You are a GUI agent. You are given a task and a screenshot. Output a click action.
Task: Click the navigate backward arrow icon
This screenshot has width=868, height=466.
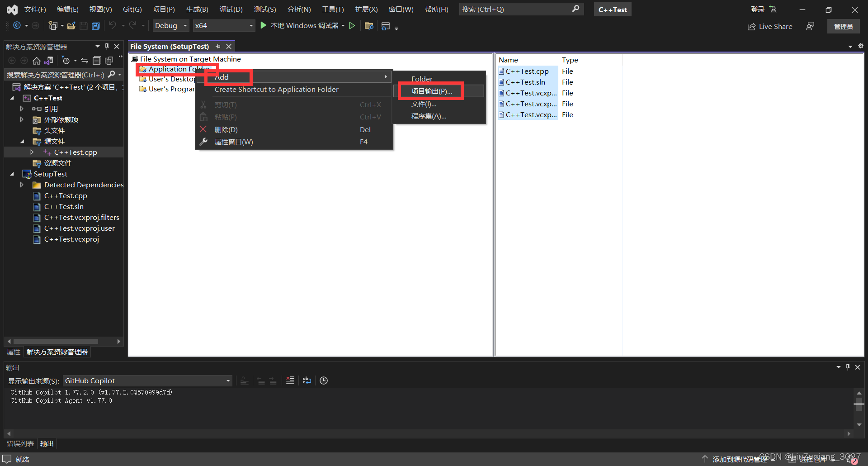[17, 26]
